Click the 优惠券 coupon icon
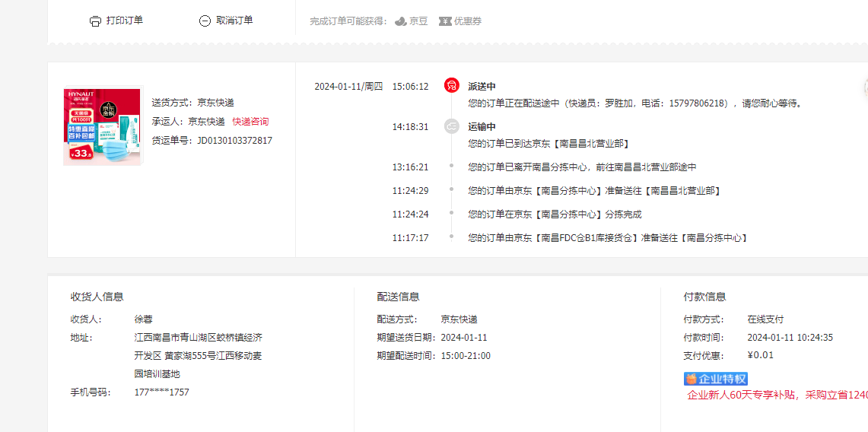The image size is (868, 432). [x=445, y=21]
